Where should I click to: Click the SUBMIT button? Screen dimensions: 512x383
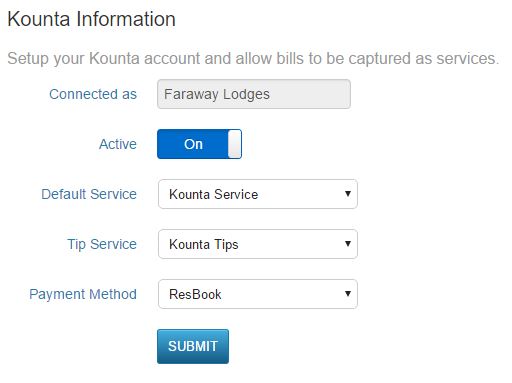tap(193, 346)
